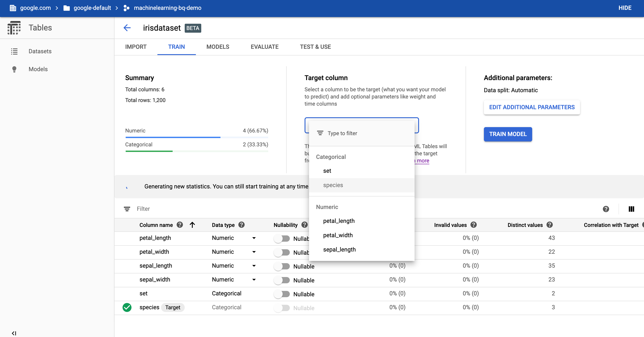This screenshot has height=337, width=644.
Task: Open the TEST & USE tab
Action: click(315, 47)
